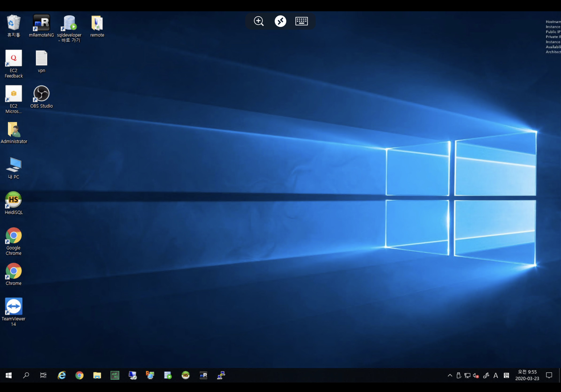Toggle Korean/English input mode 'A' indicator
Screen dimensions: 561x392
coord(495,376)
